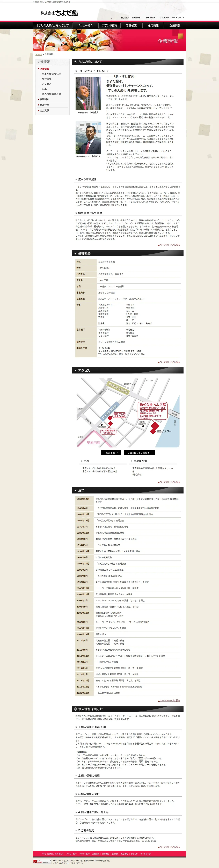Open 企業情報 in the sidebar

44,69
